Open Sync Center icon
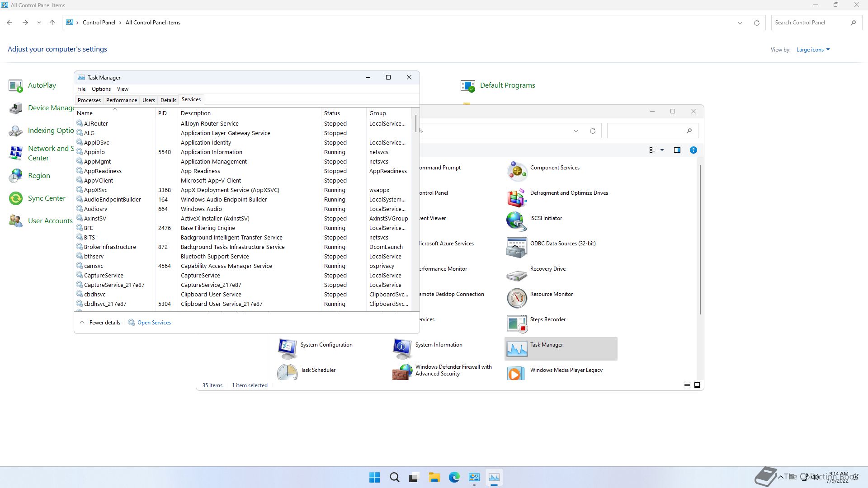Image resolution: width=868 pixels, height=488 pixels. [x=16, y=198]
